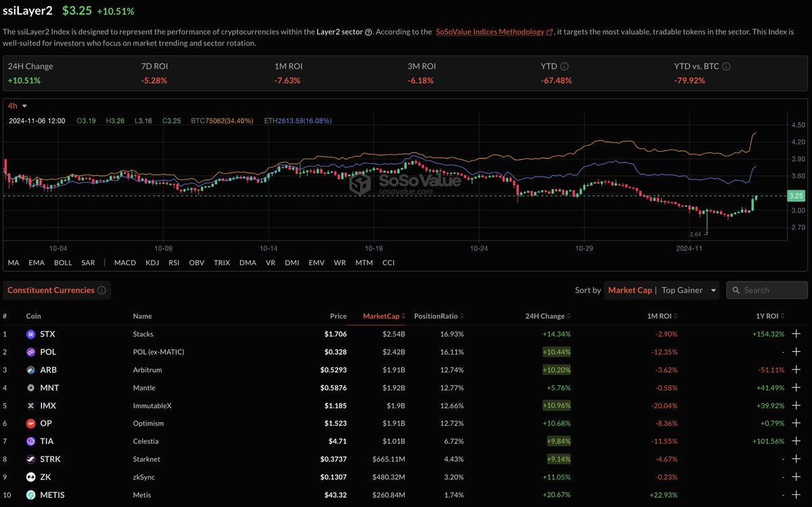Select Market Cap sort option
The height and width of the screenshot is (507, 812).
tap(630, 290)
